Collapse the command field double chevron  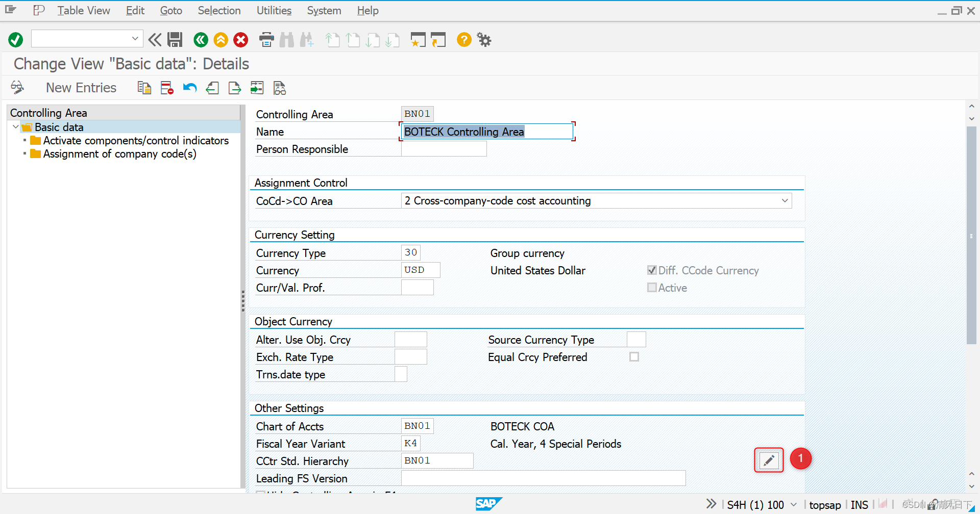[x=155, y=39]
